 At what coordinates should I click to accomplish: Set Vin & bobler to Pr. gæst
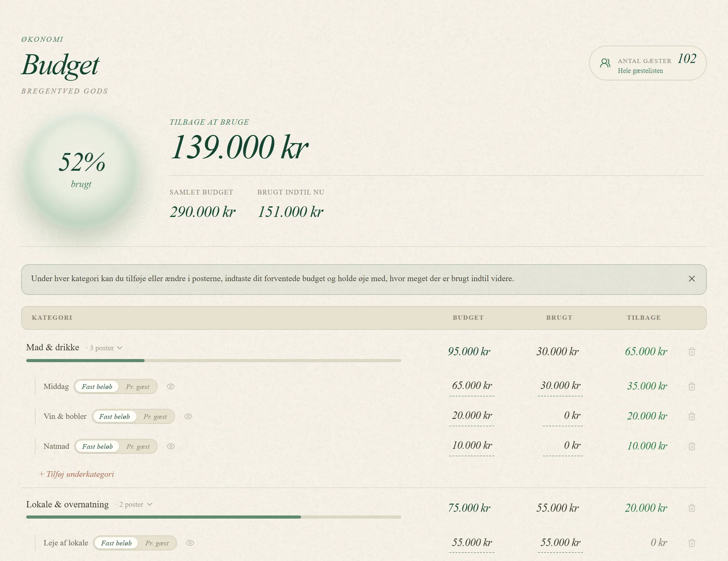pyautogui.click(x=155, y=416)
